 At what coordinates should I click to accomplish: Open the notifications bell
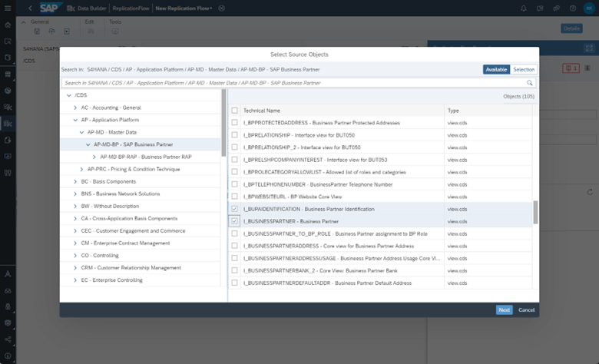(524, 8)
